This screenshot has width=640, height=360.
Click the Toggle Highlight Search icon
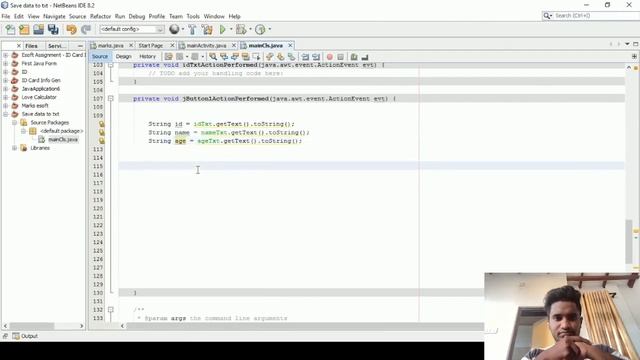tap(245, 57)
